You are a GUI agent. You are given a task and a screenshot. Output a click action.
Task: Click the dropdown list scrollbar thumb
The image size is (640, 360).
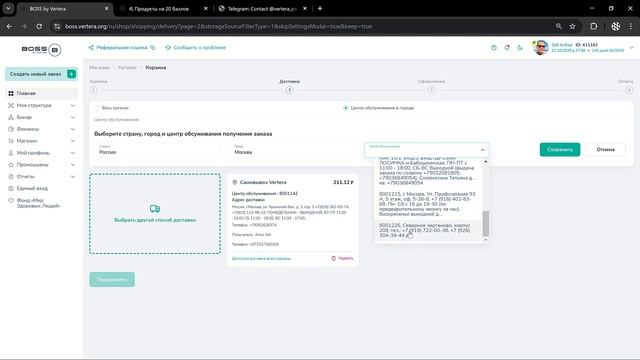[486, 224]
